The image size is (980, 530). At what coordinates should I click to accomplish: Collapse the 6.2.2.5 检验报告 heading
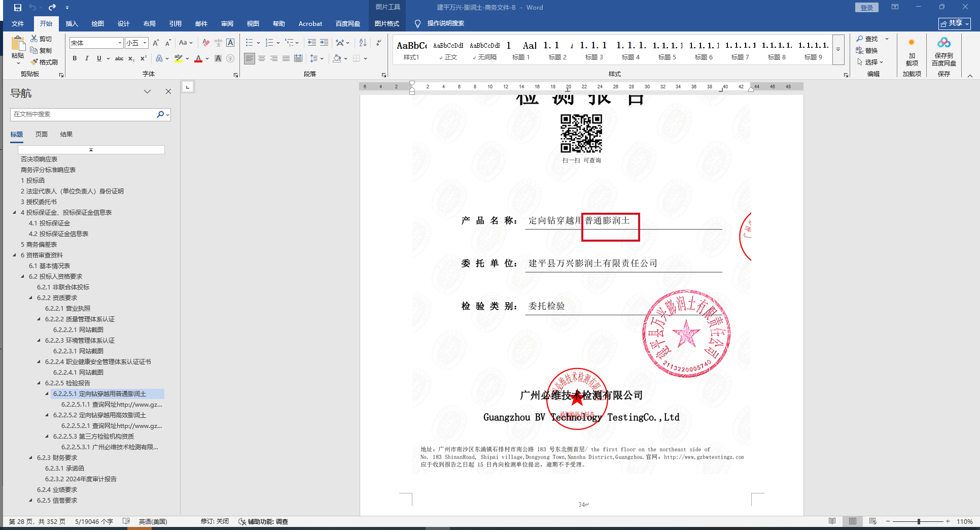(39, 383)
